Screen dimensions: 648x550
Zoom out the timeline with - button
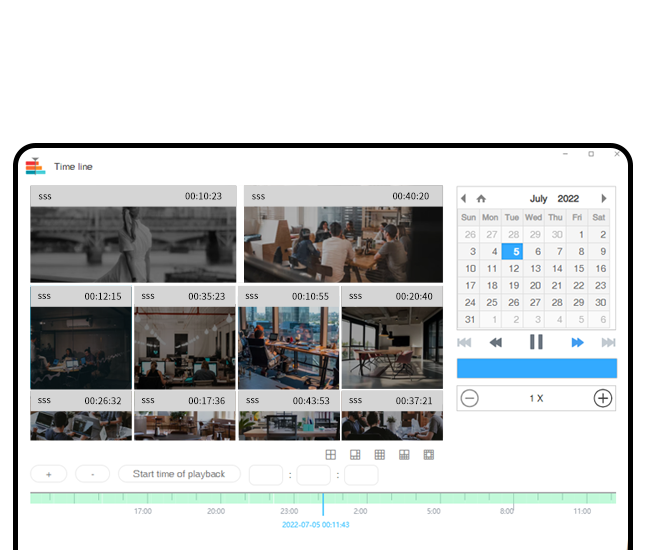click(x=92, y=474)
